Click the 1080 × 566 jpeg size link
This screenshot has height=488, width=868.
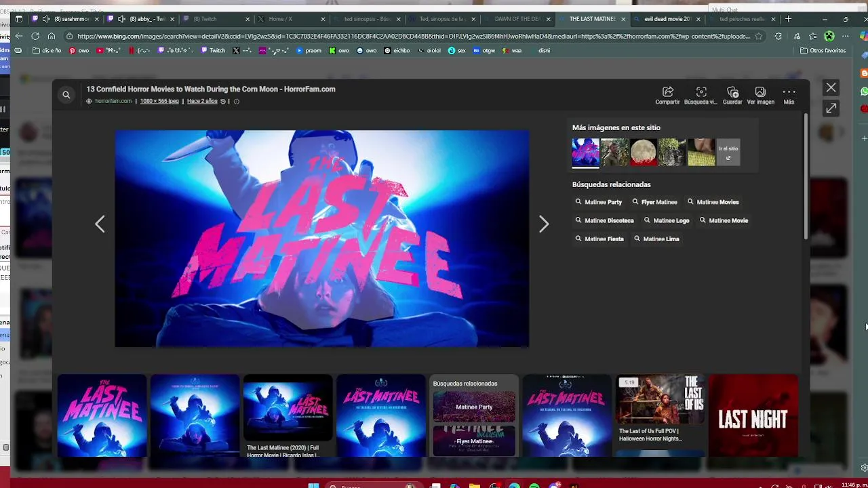click(x=159, y=101)
